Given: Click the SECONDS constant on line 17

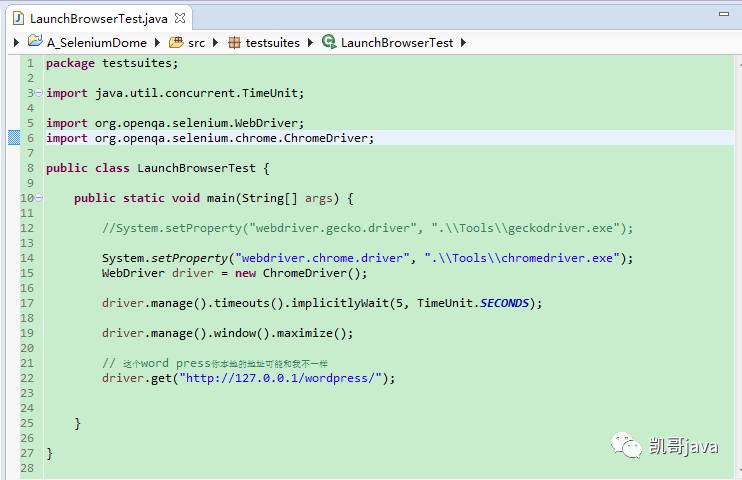Looking at the screenshot, I should tap(504, 303).
